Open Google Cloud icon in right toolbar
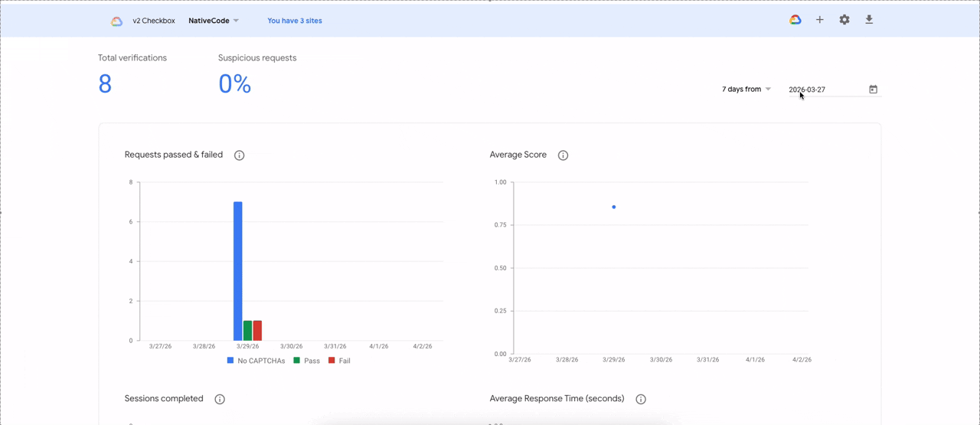The height and width of the screenshot is (425, 980). pos(795,20)
